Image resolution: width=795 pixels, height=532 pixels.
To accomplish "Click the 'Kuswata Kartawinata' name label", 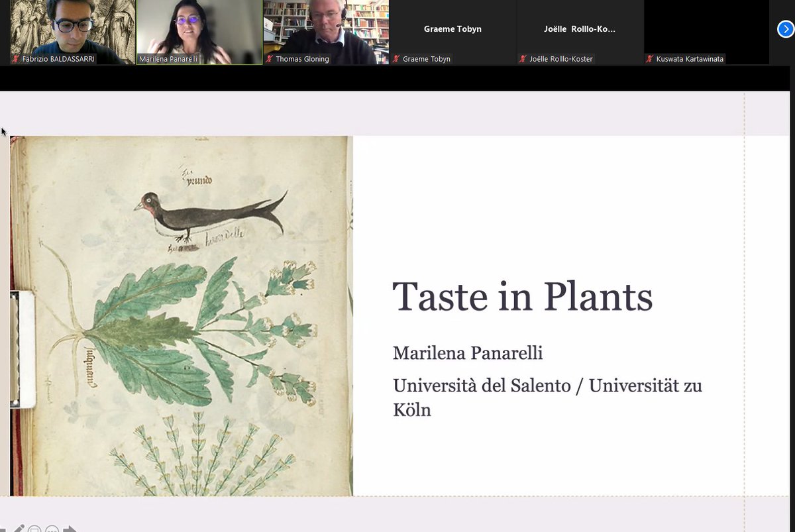I will click(690, 59).
